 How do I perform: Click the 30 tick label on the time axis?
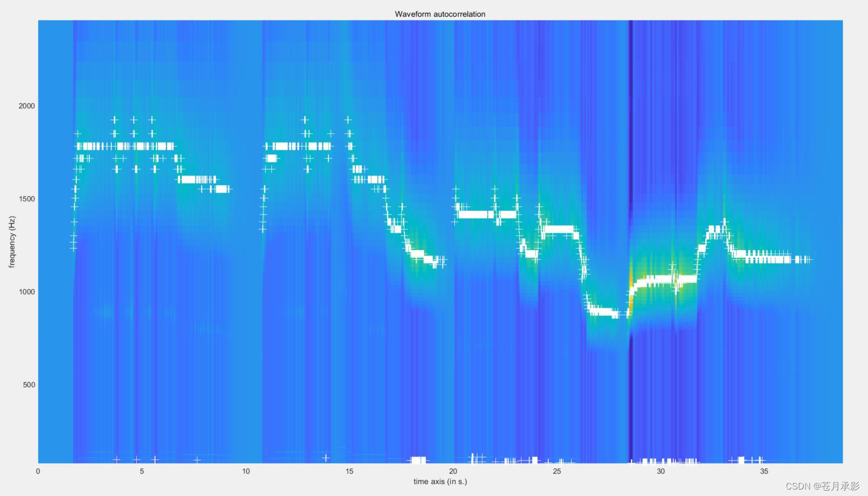(661, 471)
